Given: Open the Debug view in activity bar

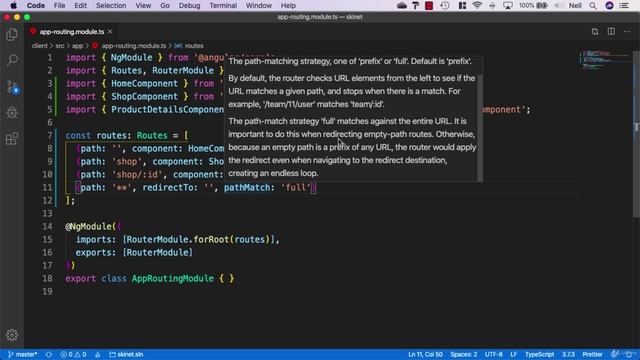Looking at the screenshot, I should coord(12,112).
